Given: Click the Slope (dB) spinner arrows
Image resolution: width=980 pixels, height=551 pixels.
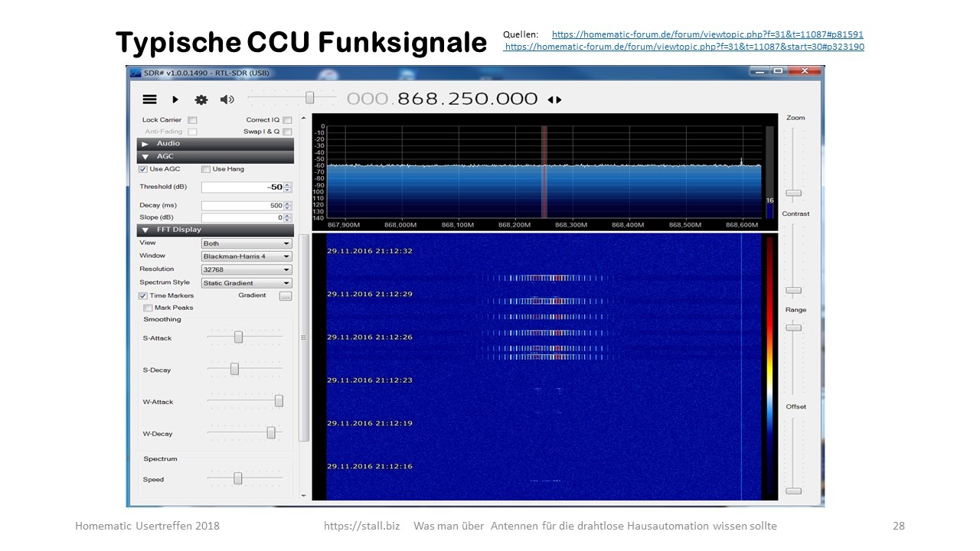Looking at the screenshot, I should (288, 217).
